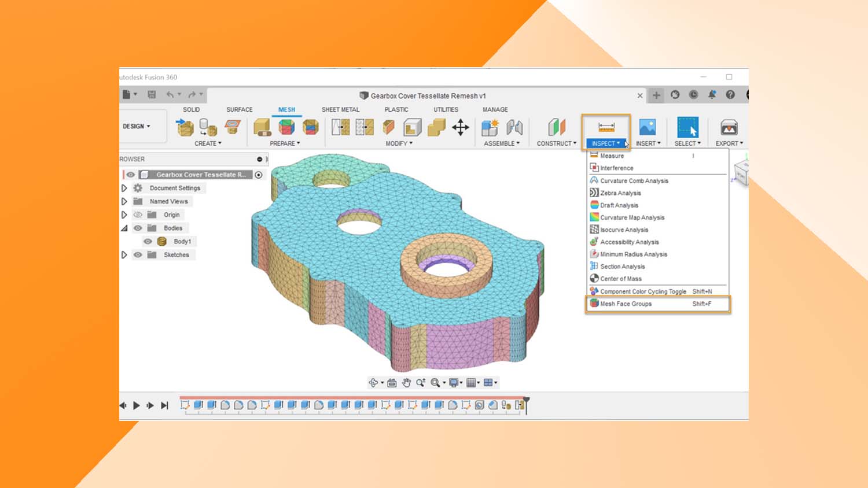Image resolution: width=868 pixels, height=488 pixels.
Task: Expand the Named Views folder
Action: tap(123, 201)
